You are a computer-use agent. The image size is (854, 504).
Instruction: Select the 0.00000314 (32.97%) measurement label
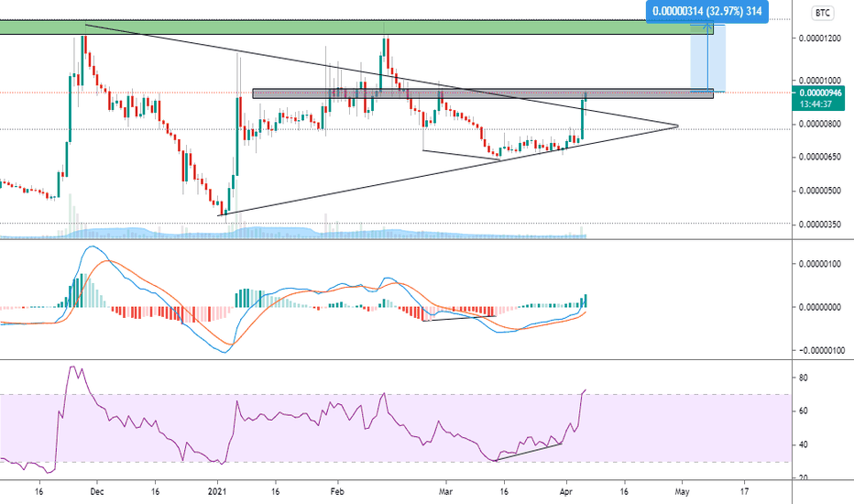click(x=707, y=11)
